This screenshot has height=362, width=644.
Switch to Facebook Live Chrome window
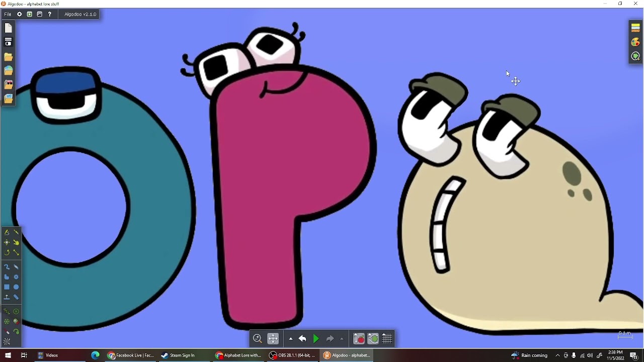(131, 355)
